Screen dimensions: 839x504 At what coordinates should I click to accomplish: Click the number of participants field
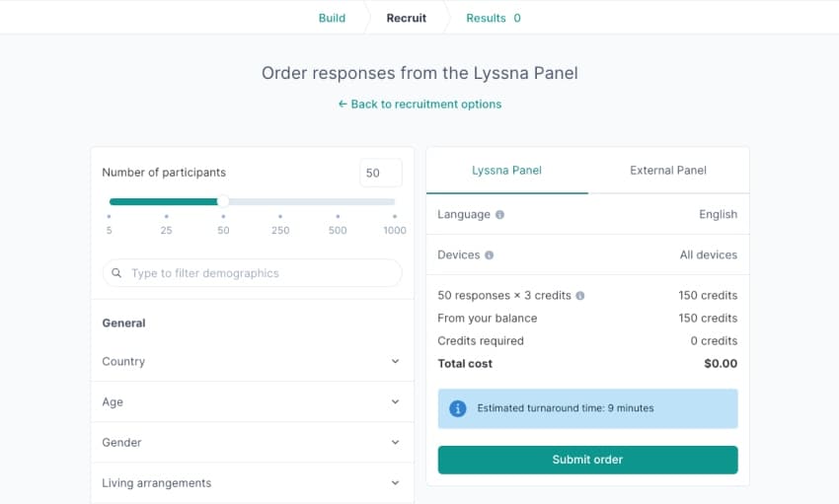[380, 173]
